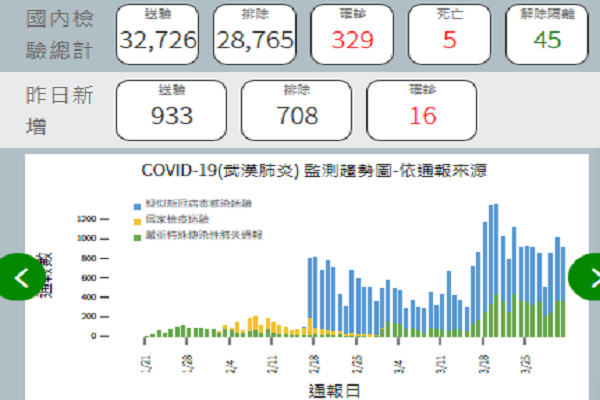Click the 200 y-axis value
This screenshot has height=400, width=600.
coord(88,316)
